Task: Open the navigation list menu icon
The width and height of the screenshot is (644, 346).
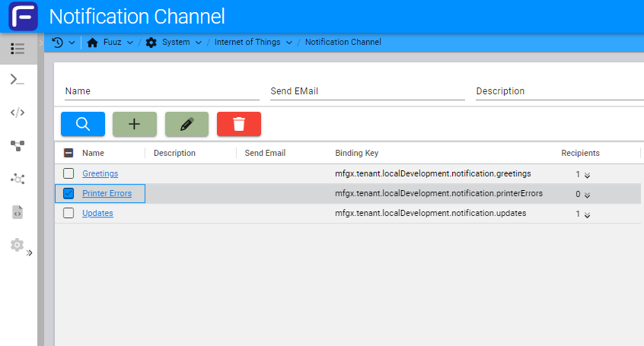Action: click(18, 49)
